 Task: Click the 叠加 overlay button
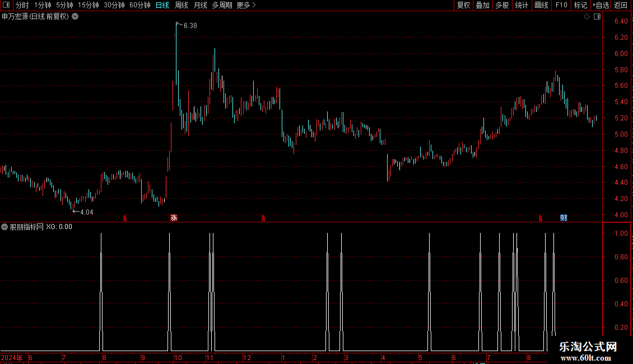coord(482,5)
